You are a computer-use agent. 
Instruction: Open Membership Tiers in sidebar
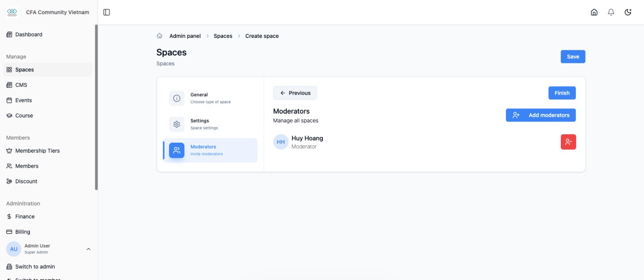click(x=37, y=151)
